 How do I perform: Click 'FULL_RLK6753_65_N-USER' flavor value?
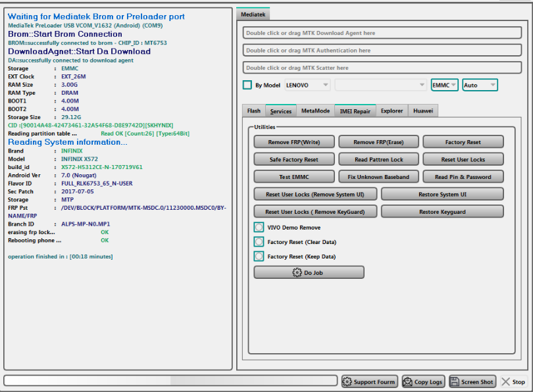(x=97, y=184)
